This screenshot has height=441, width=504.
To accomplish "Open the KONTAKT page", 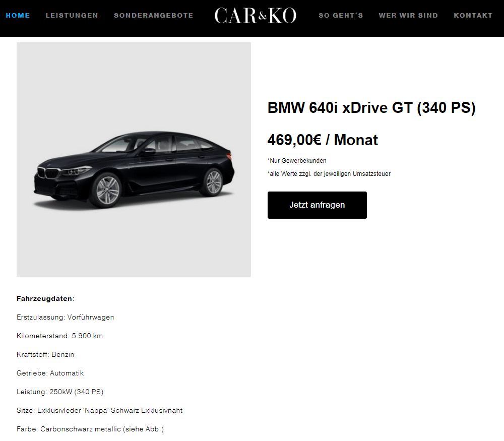I will pyautogui.click(x=473, y=16).
